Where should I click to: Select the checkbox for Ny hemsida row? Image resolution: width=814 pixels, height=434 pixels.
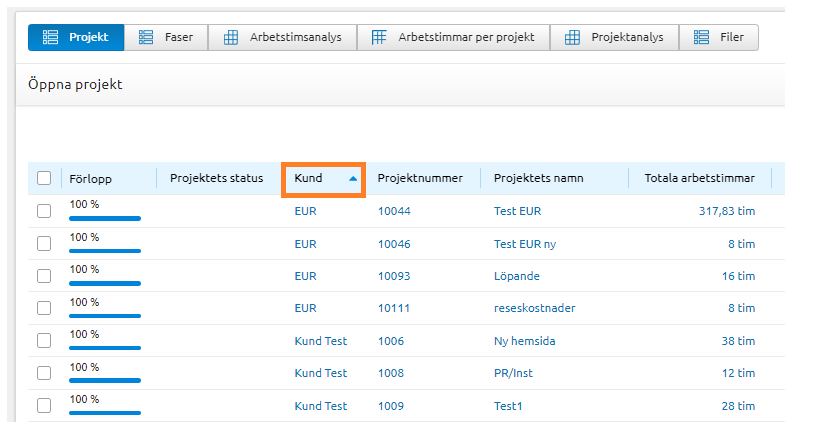coord(44,341)
